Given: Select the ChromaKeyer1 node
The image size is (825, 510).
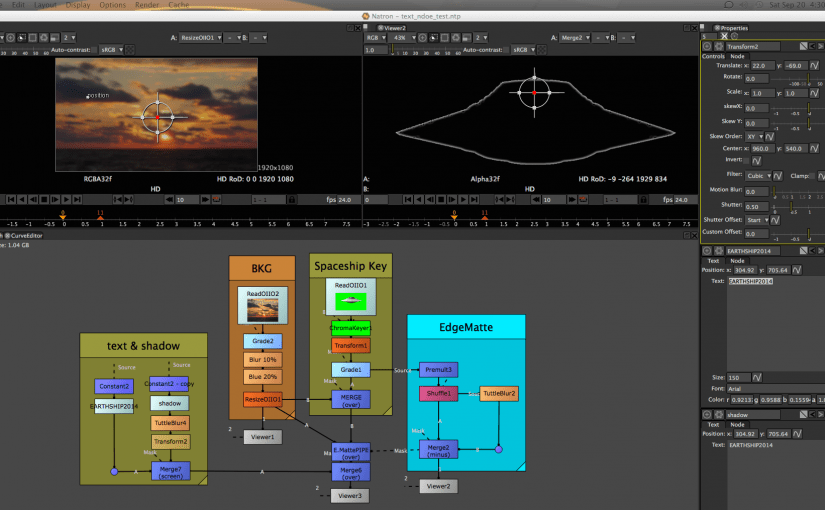Looking at the screenshot, I should [x=351, y=328].
